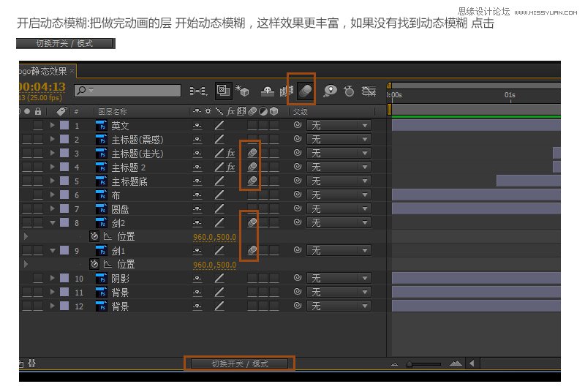The height and width of the screenshot is (392, 585).
Task: Edit 剑2 position value 960.0,500.0
Action: pos(214,237)
